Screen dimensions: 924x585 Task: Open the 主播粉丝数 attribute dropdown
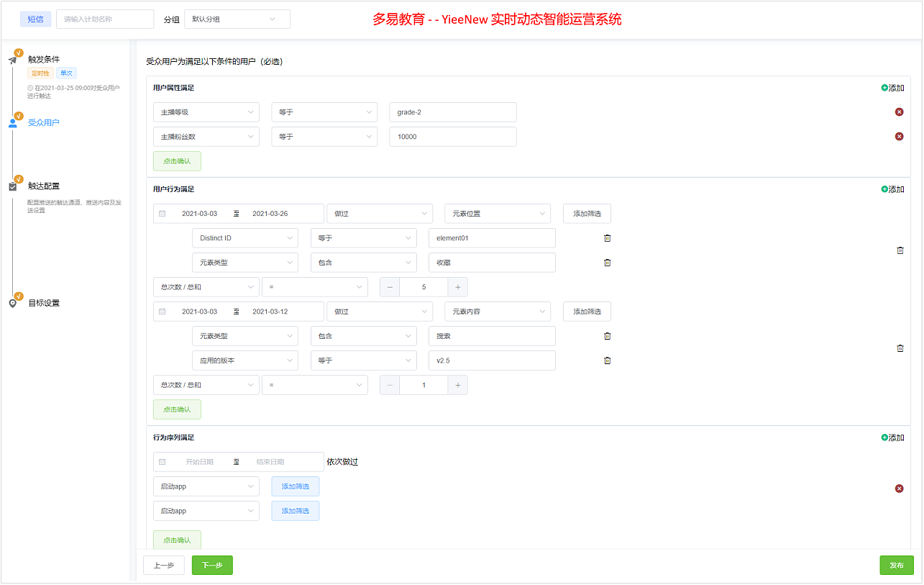point(206,137)
